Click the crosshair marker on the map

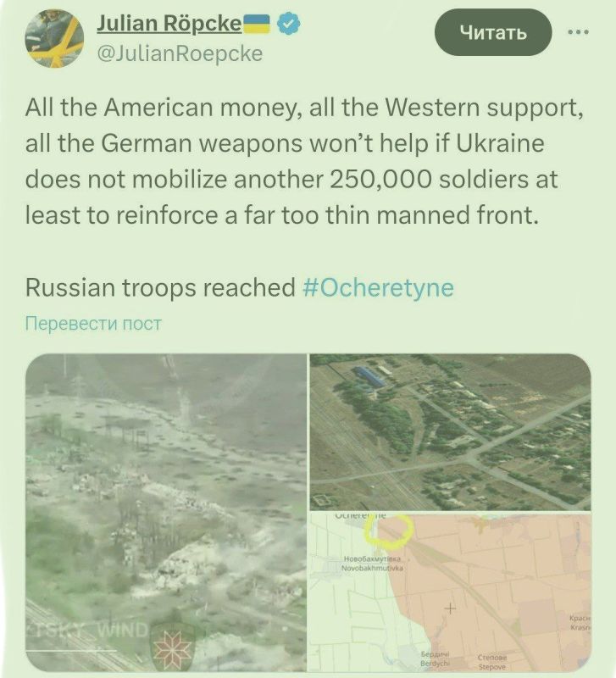[x=450, y=609]
